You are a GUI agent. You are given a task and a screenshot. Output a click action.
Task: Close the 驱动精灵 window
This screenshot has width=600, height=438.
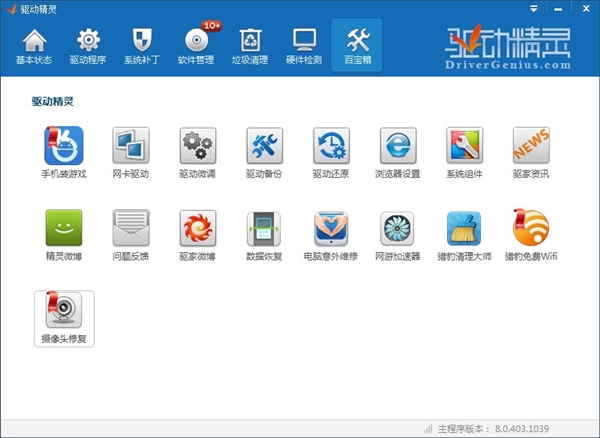[x=586, y=8]
